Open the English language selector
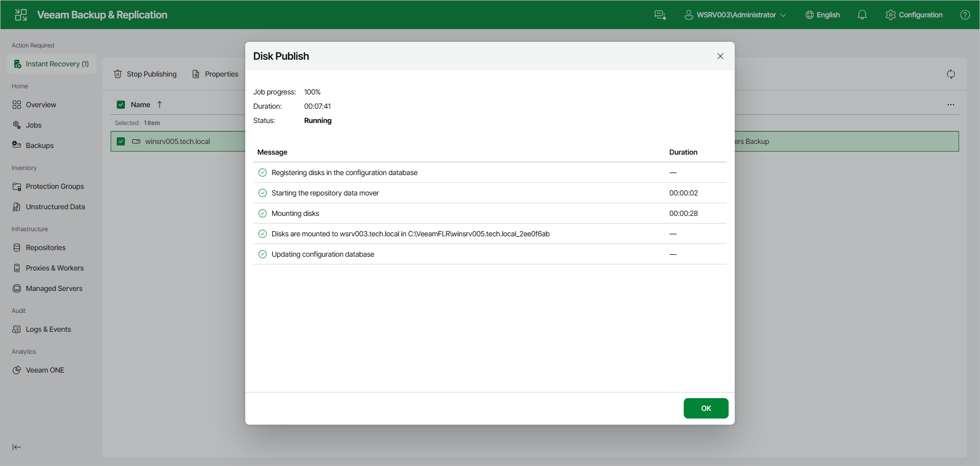The height and width of the screenshot is (466, 980). [822, 15]
